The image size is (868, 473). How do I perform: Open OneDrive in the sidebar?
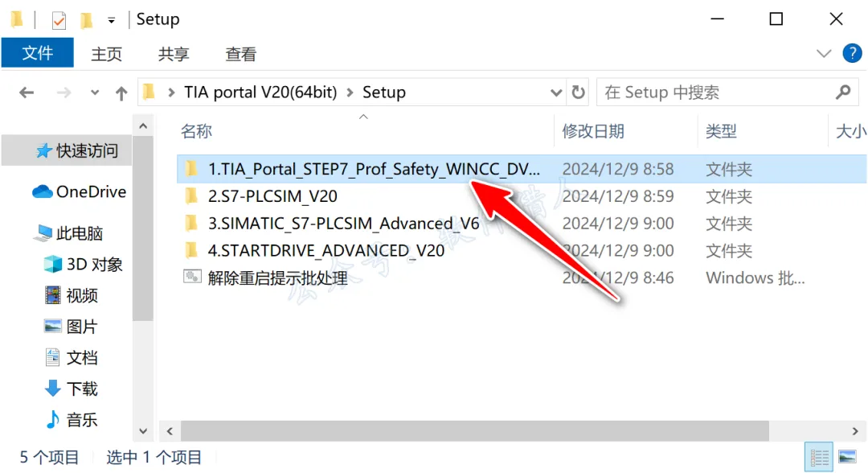(x=79, y=191)
